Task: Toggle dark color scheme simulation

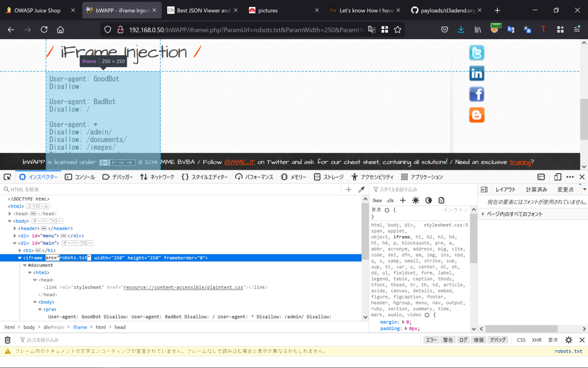Action: tap(428, 200)
